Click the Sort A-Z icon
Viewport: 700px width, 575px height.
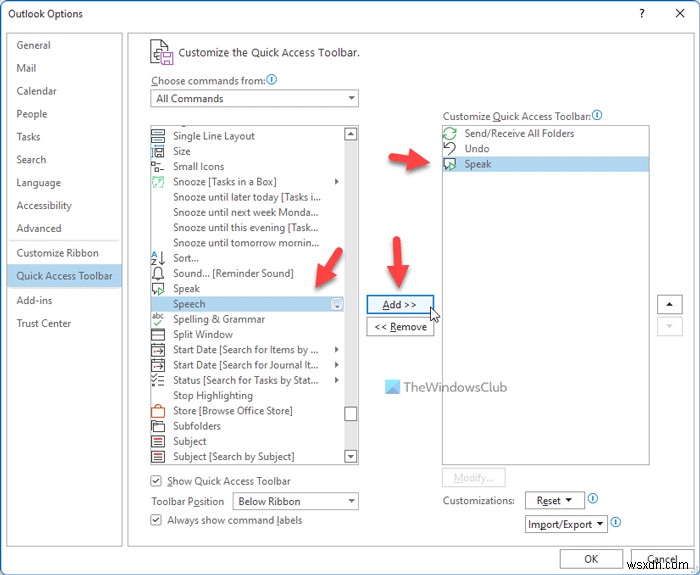[x=158, y=258]
